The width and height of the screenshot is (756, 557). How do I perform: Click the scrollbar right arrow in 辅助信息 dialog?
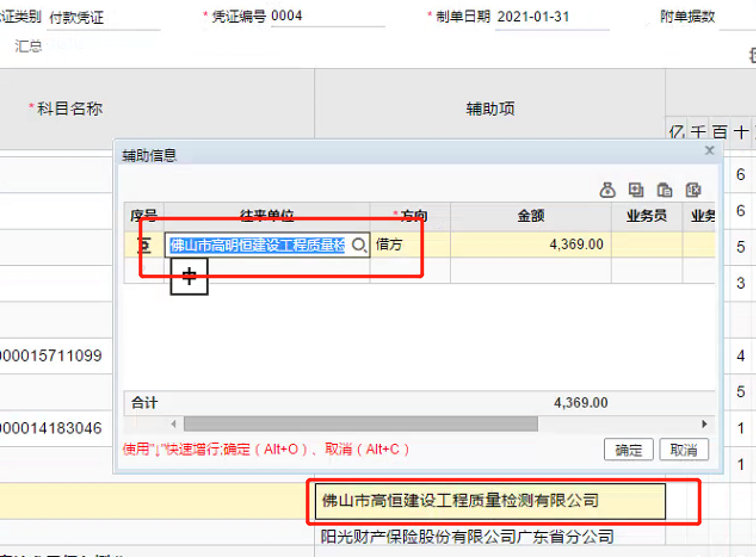pos(705,424)
